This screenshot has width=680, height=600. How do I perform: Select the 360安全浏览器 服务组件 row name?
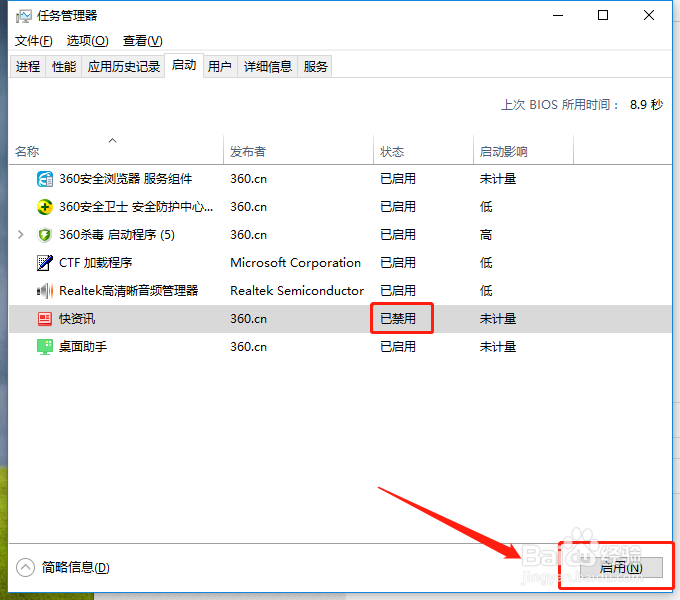click(125, 179)
